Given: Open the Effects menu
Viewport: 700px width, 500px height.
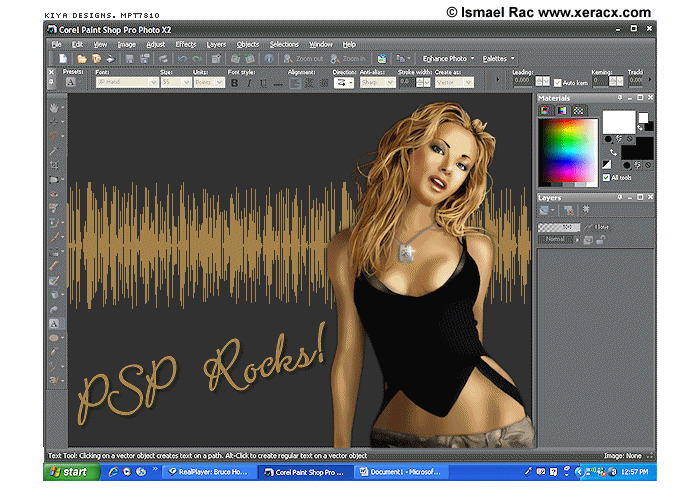Looking at the screenshot, I should [x=186, y=44].
